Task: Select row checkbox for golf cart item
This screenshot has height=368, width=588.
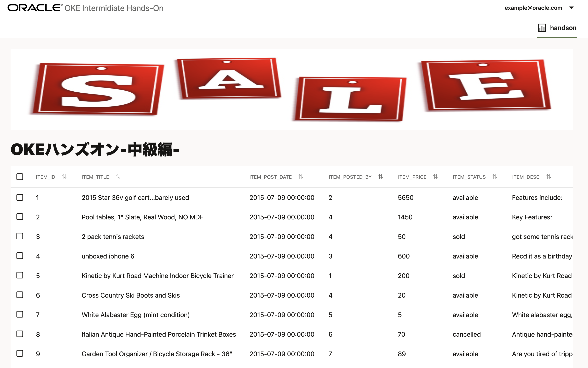Action: click(x=20, y=197)
